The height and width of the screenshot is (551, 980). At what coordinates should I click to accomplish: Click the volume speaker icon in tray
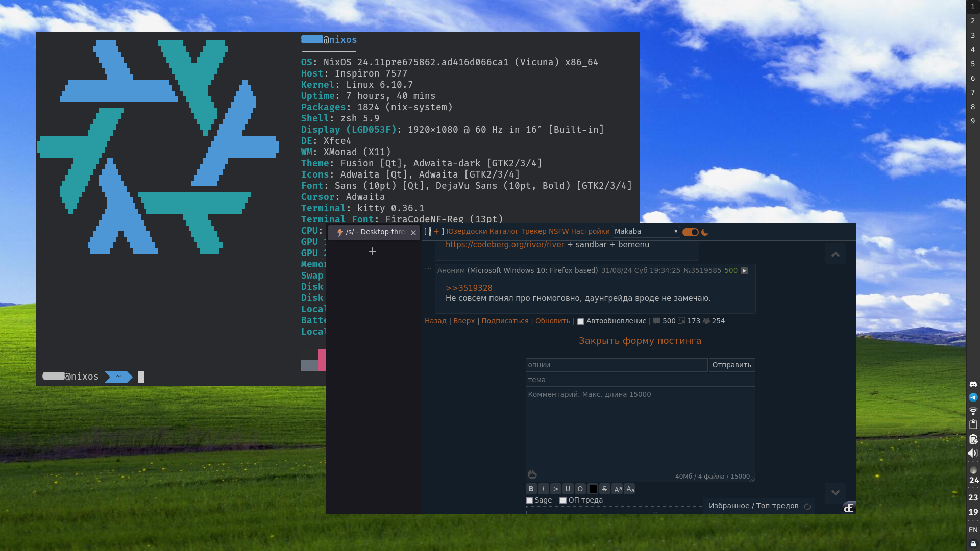[x=973, y=453]
